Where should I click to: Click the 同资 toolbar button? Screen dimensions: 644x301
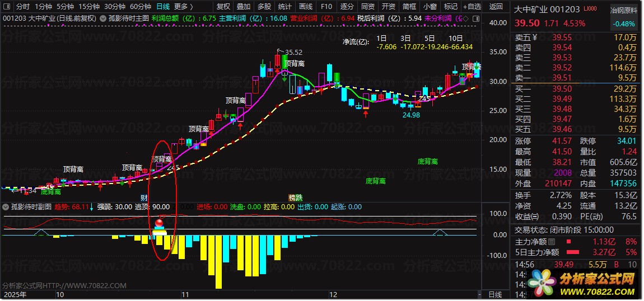[367, 7]
